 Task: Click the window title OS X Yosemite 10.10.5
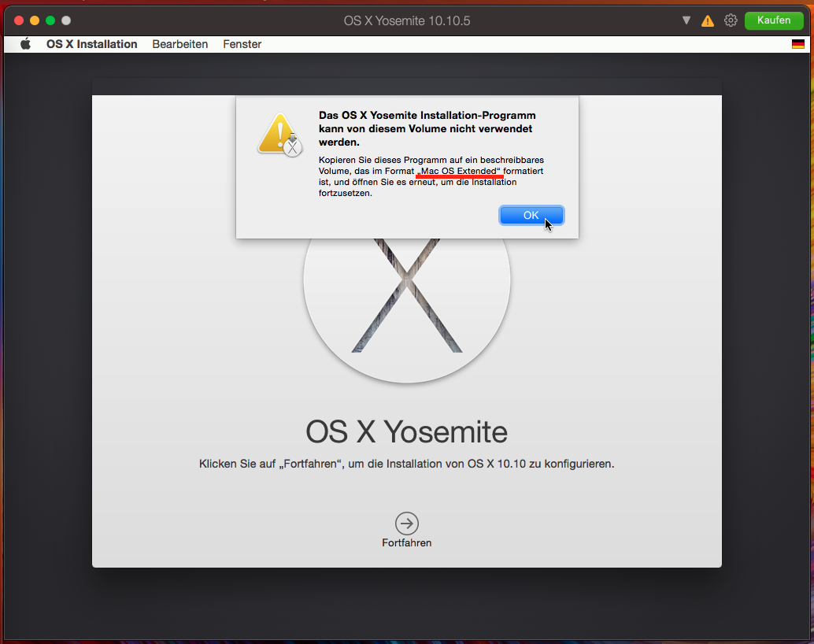pos(406,20)
